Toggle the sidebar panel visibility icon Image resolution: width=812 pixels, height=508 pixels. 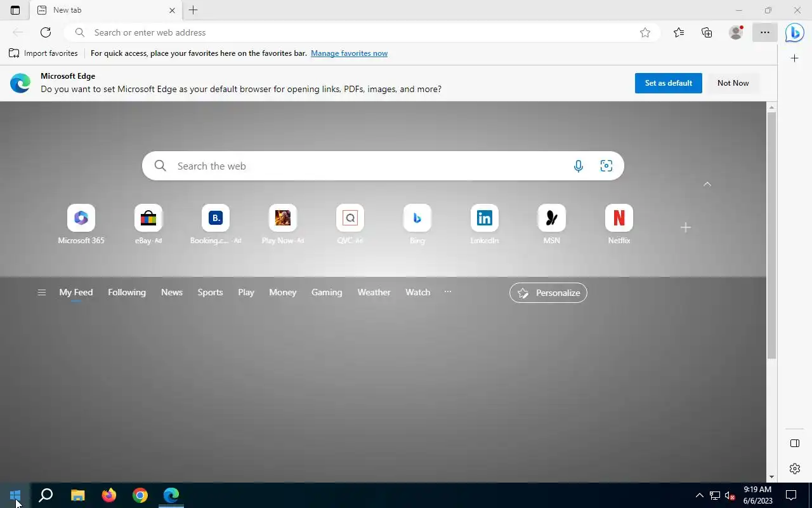pyautogui.click(x=795, y=443)
